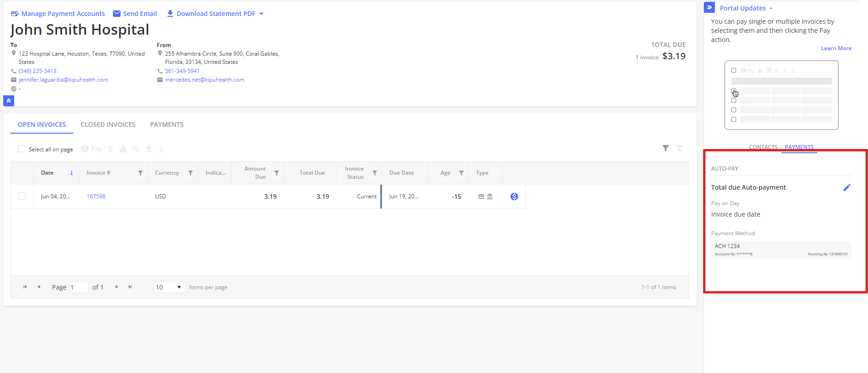Click the edit list toolbar icon
Screen dimensions: 868x373
tap(136, 149)
